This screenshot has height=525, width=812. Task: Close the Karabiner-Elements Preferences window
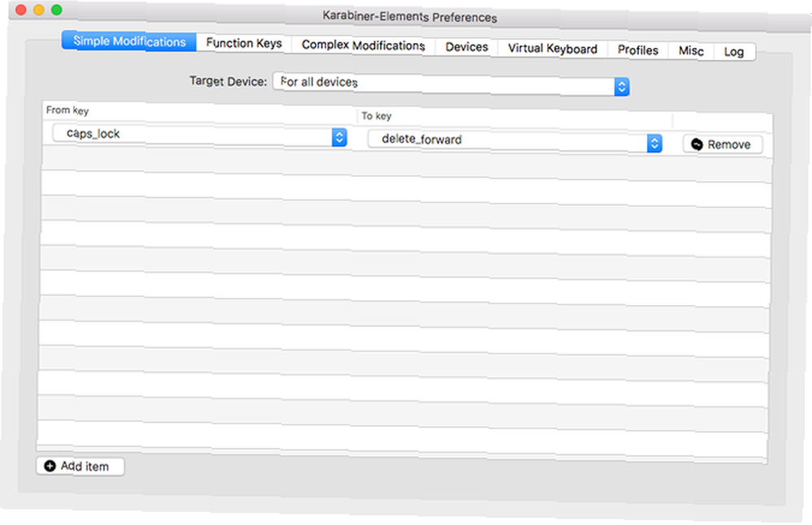point(21,10)
